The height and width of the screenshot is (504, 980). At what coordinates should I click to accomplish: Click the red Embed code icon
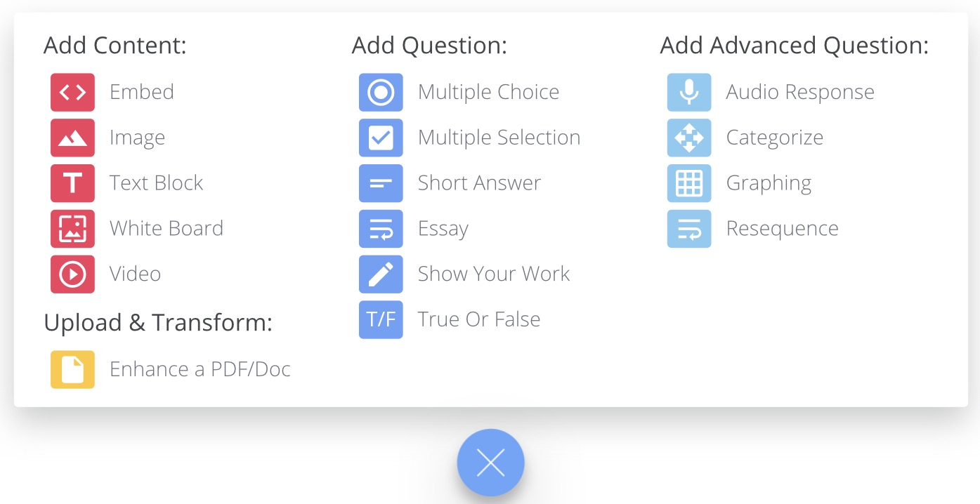click(72, 92)
